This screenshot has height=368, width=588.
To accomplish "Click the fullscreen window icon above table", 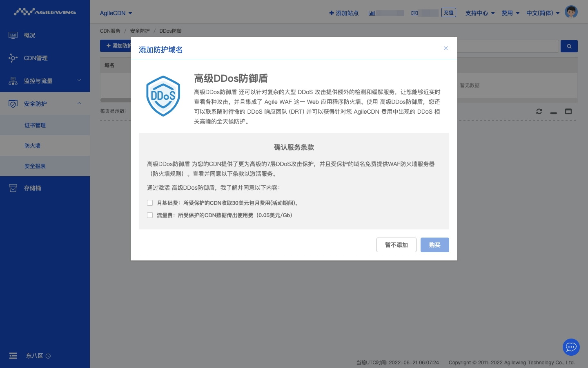I will tap(568, 111).
